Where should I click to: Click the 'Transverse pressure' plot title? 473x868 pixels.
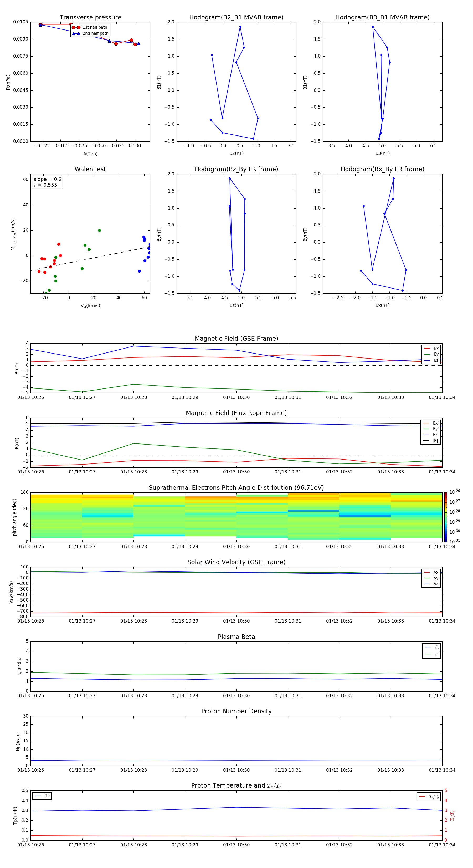(x=90, y=18)
